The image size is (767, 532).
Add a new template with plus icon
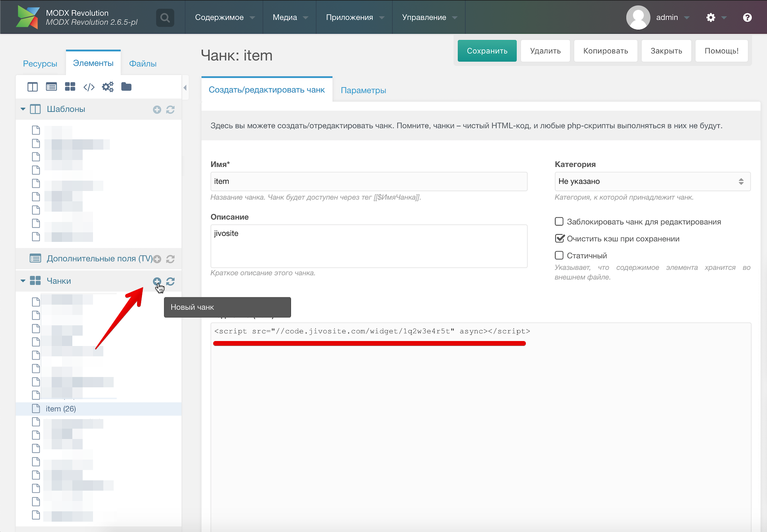[157, 110]
